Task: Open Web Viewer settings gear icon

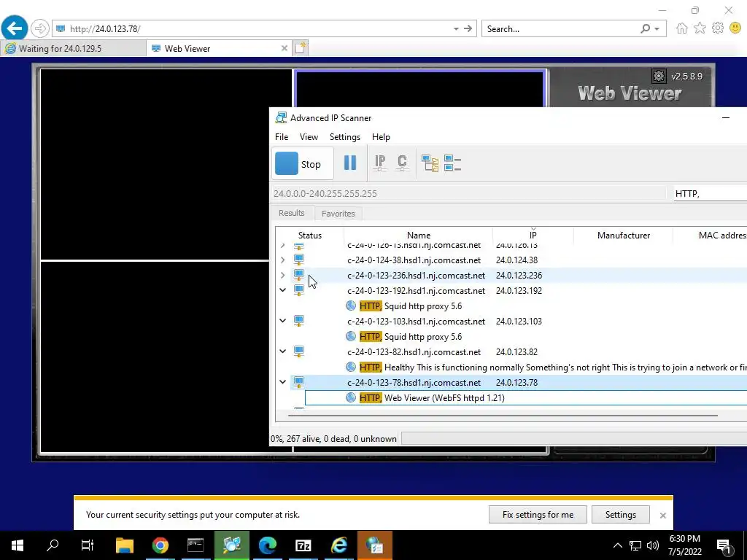Action: [x=659, y=76]
